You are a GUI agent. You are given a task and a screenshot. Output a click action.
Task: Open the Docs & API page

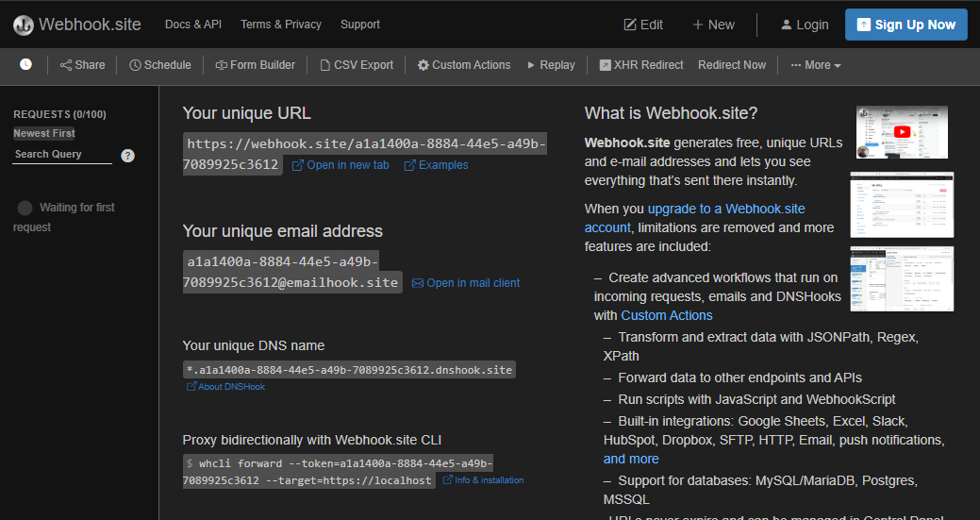[x=193, y=25]
